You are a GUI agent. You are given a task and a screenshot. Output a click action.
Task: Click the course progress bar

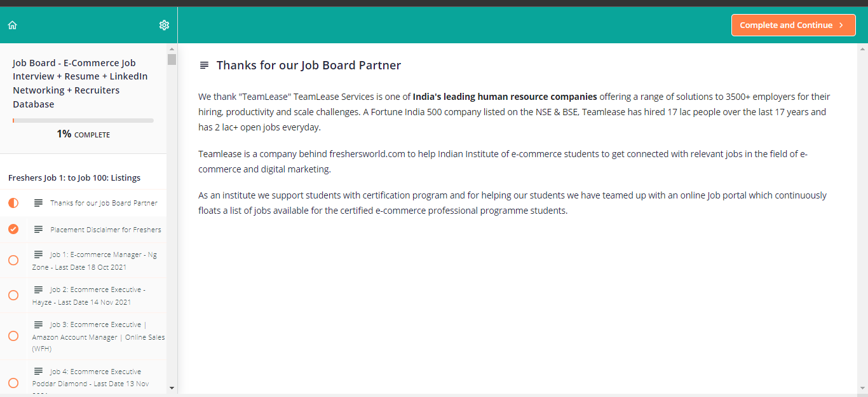click(83, 120)
